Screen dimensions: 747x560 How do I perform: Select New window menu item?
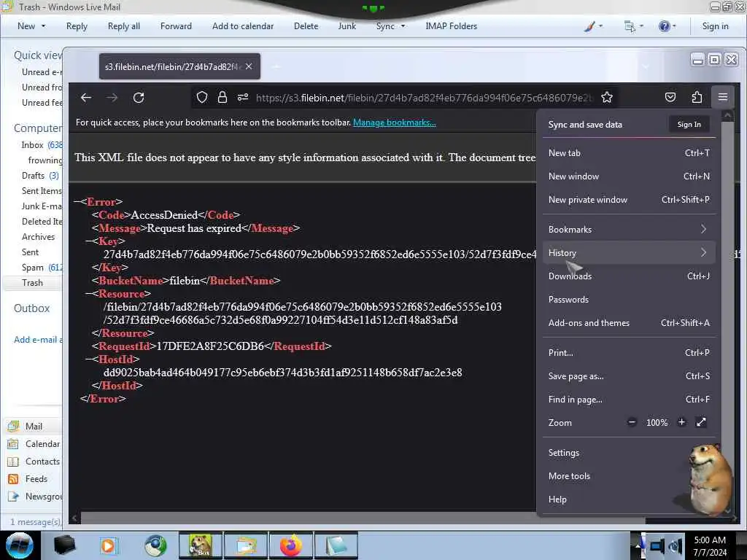tap(629, 176)
